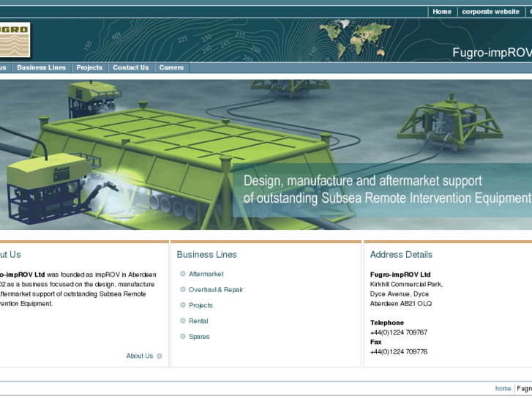Go to Contact Us in navigation bar
This screenshot has height=399, width=532.
[x=130, y=67]
